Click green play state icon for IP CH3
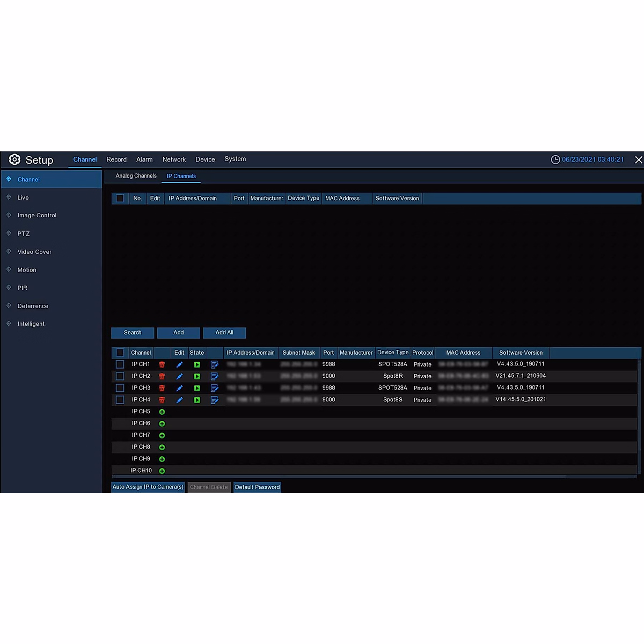This screenshot has height=644, width=644. 197,388
